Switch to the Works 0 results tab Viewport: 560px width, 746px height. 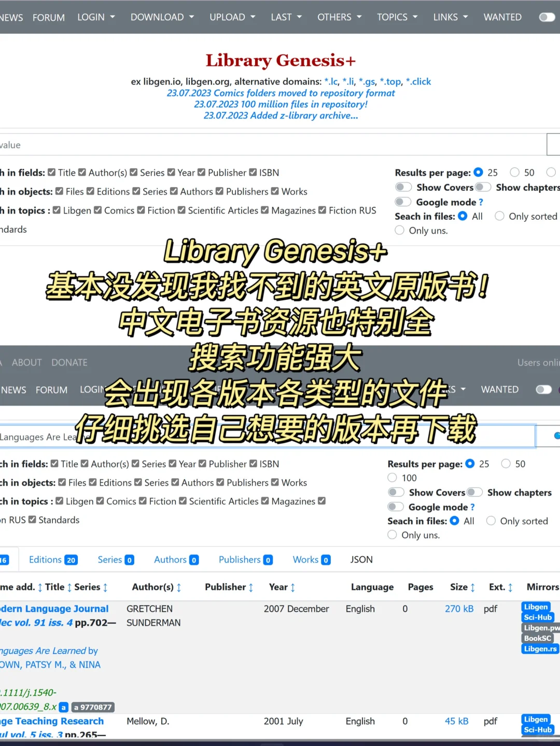[x=312, y=560]
